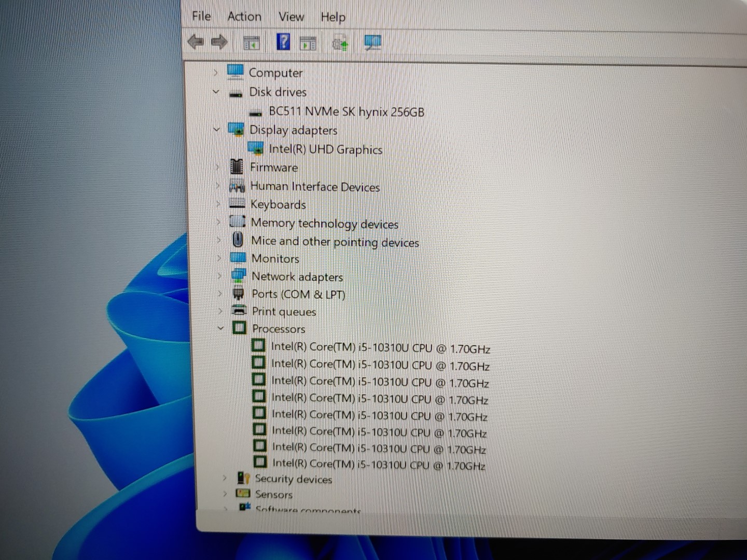747x560 pixels.
Task: Select the first i5-10310U processor entry
Action: point(380,348)
